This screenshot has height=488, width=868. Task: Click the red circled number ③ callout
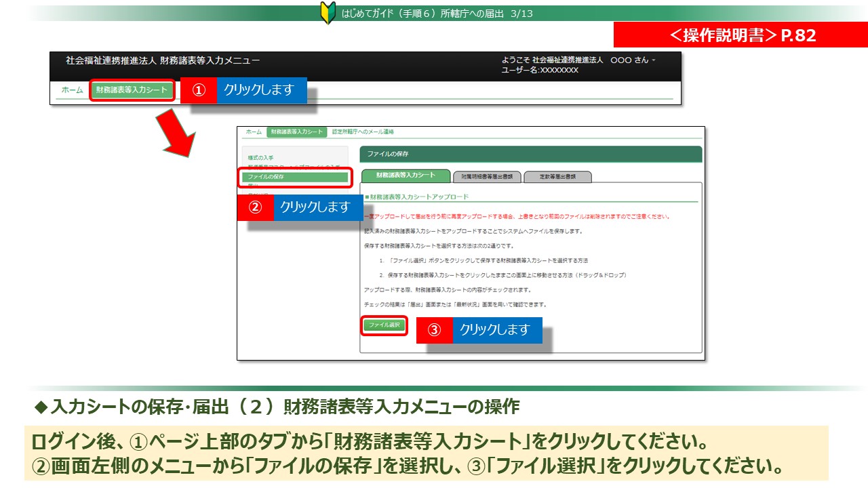click(434, 330)
